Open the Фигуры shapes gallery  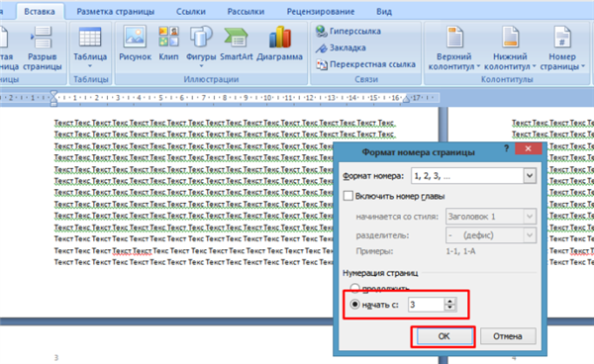pyautogui.click(x=201, y=46)
